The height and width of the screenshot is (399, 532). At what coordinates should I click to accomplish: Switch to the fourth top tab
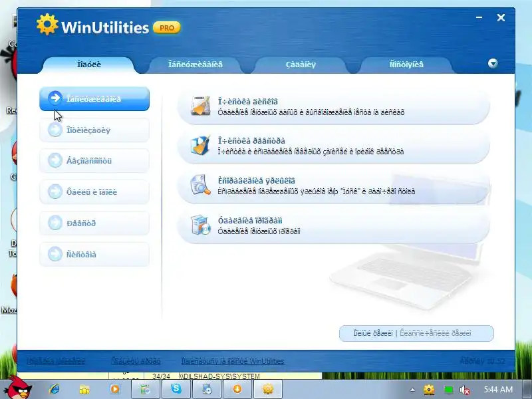coord(406,65)
